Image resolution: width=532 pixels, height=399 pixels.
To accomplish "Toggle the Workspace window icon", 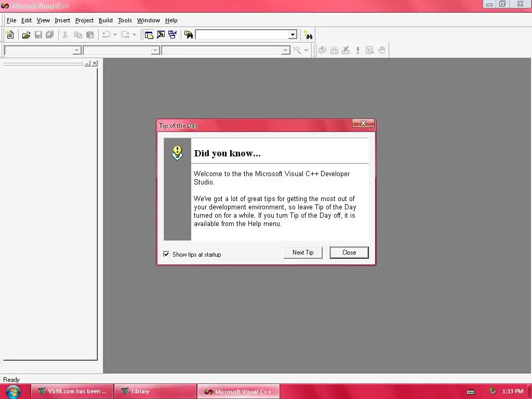I will tap(149, 35).
